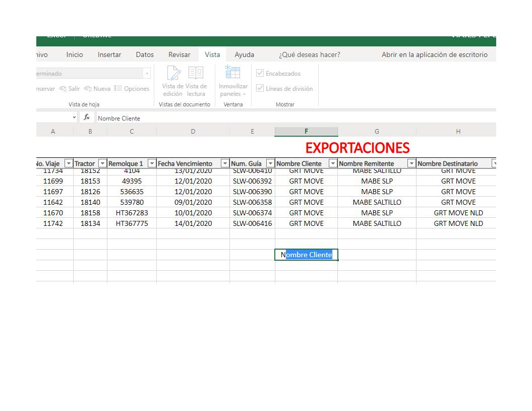Screen dimensions: 532x411
Task: Open the Fecha Vencimiento filter dropdown
Action: click(x=224, y=163)
